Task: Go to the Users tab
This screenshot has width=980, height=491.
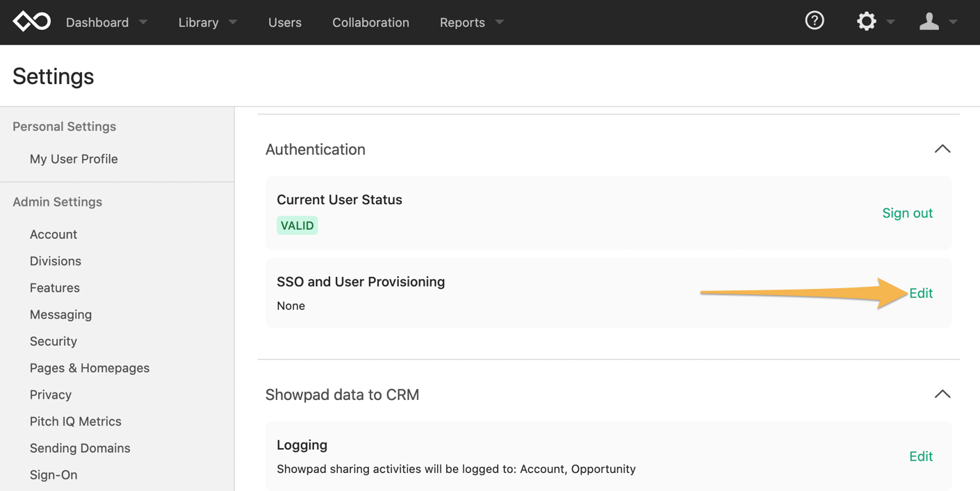Action: pos(285,22)
